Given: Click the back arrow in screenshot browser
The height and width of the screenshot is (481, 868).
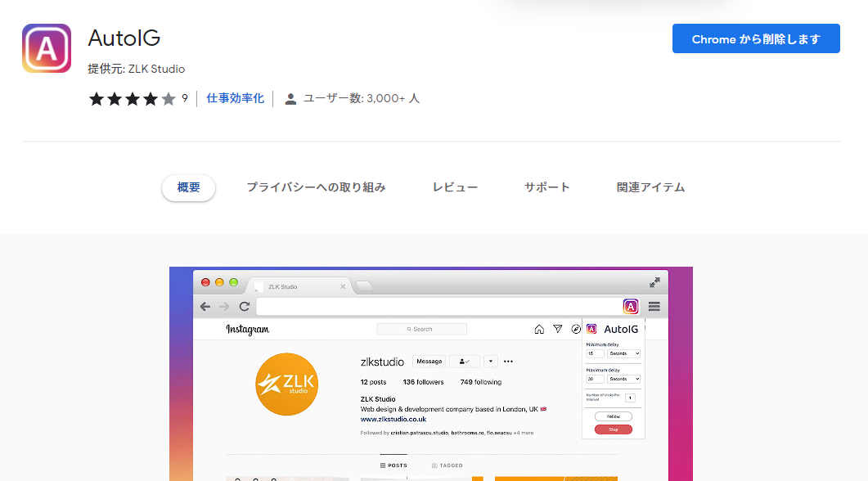Looking at the screenshot, I should 205,307.
